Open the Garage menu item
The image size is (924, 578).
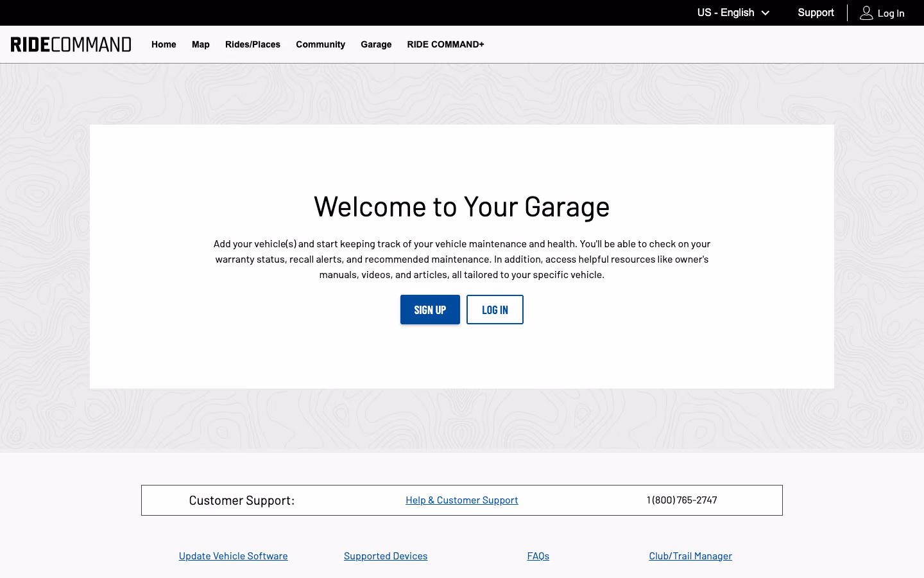point(376,44)
